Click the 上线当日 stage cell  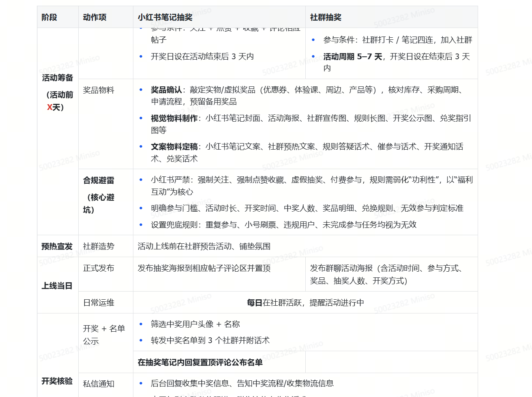(x=57, y=286)
